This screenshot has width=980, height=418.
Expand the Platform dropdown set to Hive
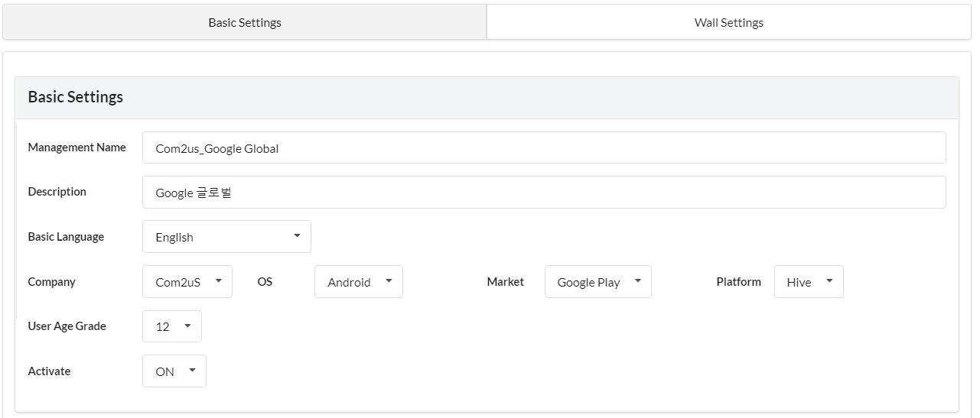[x=809, y=282]
